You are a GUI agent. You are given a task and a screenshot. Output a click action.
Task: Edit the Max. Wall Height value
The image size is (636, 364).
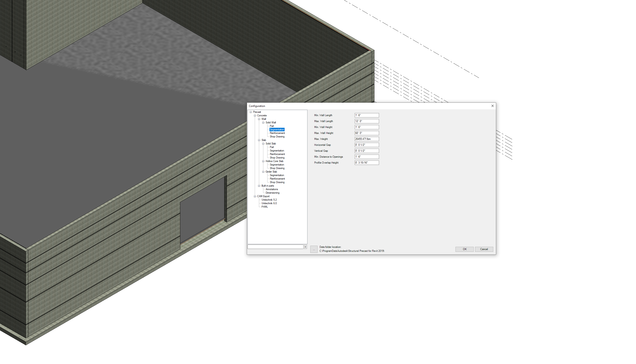pos(367,133)
